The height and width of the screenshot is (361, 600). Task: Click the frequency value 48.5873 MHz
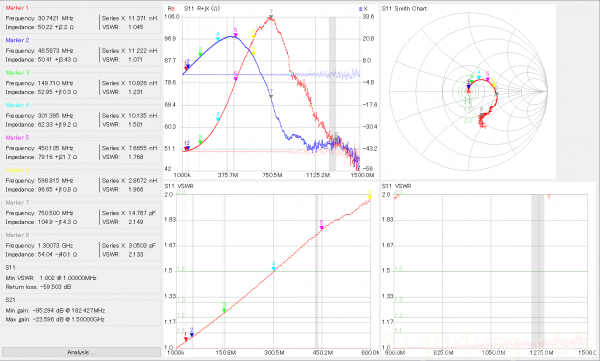click(55, 51)
